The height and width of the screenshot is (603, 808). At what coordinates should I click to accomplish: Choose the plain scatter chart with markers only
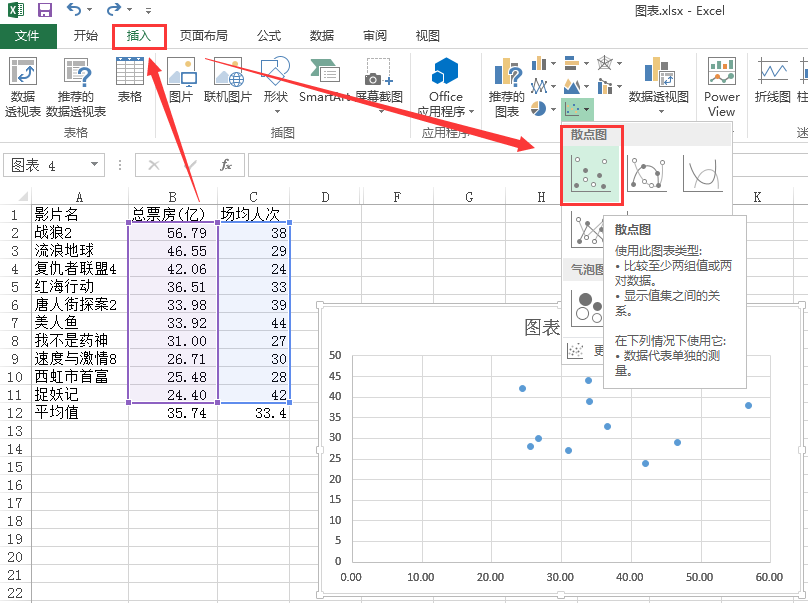591,174
